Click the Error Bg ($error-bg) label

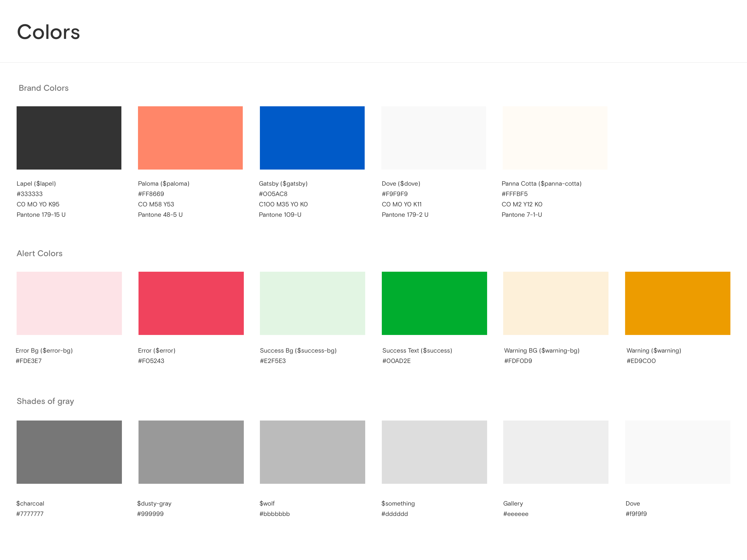(44, 351)
